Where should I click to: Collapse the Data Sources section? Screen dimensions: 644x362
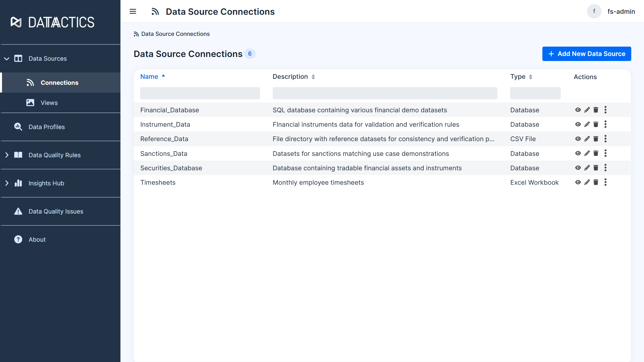(x=7, y=58)
